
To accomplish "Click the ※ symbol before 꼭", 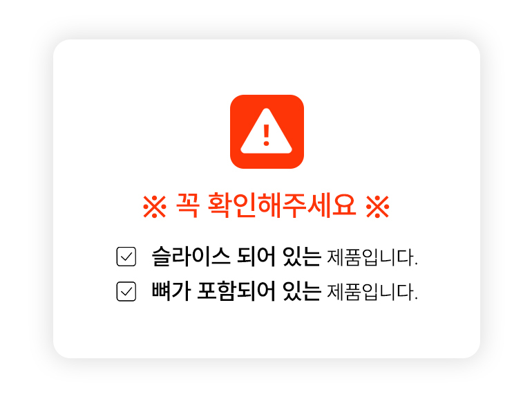I will [154, 207].
